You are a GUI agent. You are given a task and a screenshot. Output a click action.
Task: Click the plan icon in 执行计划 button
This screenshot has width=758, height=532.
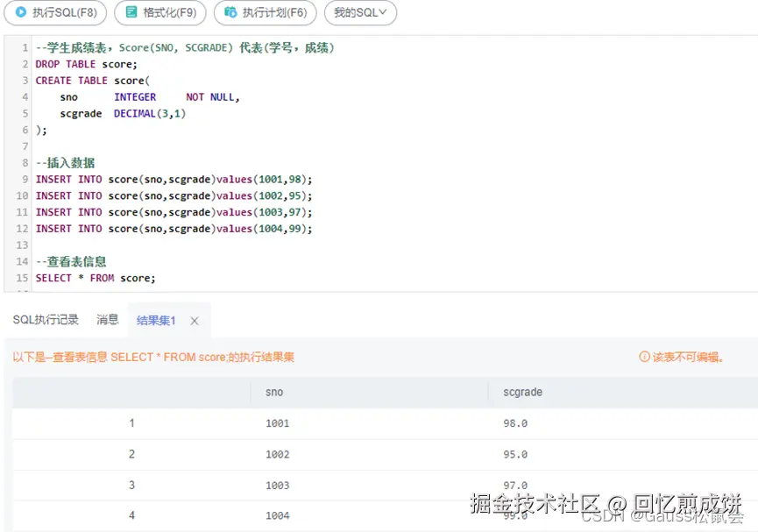[230, 12]
